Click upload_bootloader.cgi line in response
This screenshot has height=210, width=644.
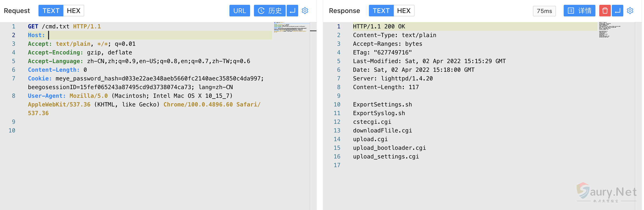(x=389, y=148)
